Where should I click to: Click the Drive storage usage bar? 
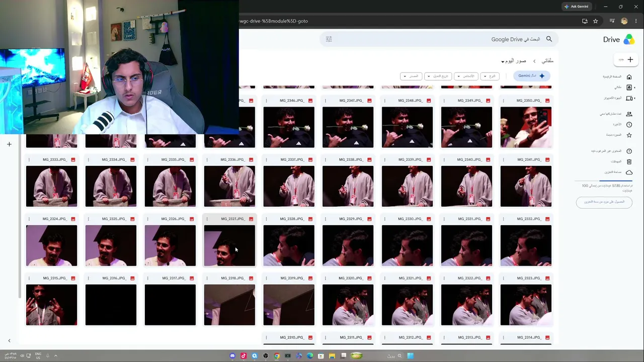604,180
